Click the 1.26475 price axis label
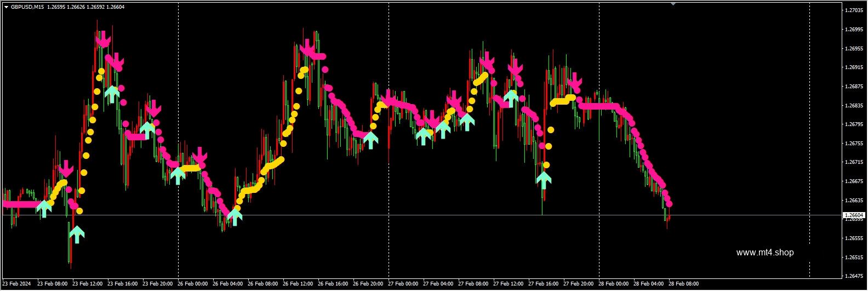The height and width of the screenshot is (291, 868). coord(854,276)
